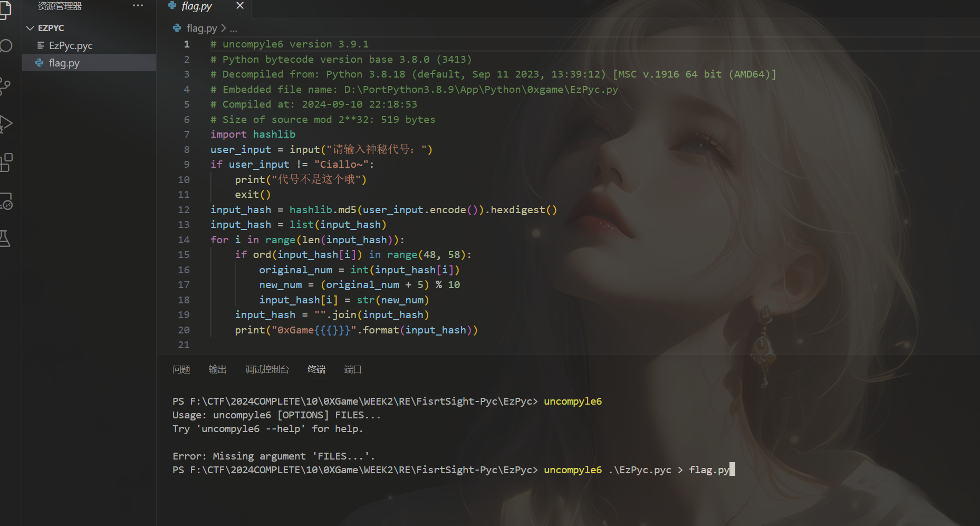The image size is (980, 526).
Task: Open the Extensions view
Action: click(x=6, y=162)
